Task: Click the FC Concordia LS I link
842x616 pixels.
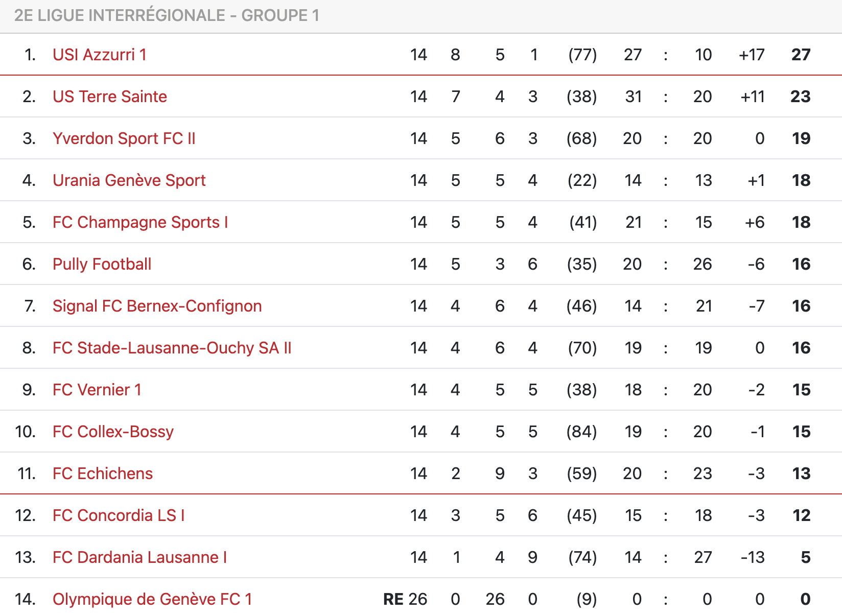Action: coord(119,515)
